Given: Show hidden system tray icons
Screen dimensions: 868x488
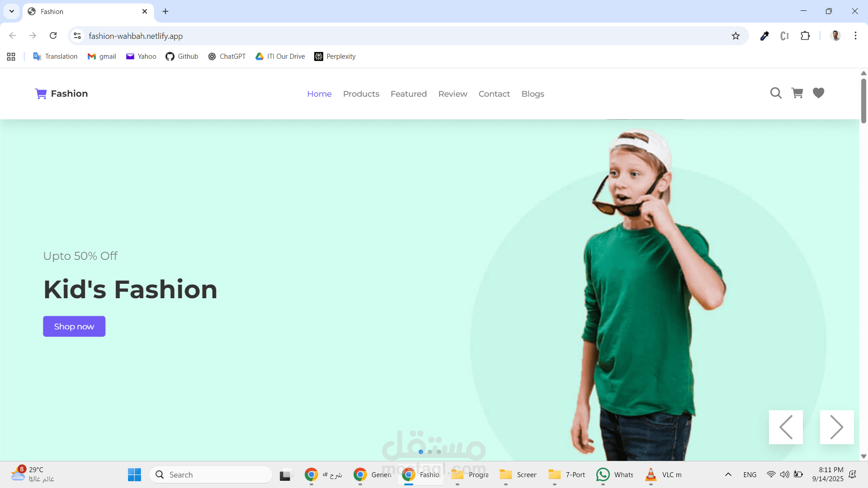Looking at the screenshot, I should pos(728,474).
